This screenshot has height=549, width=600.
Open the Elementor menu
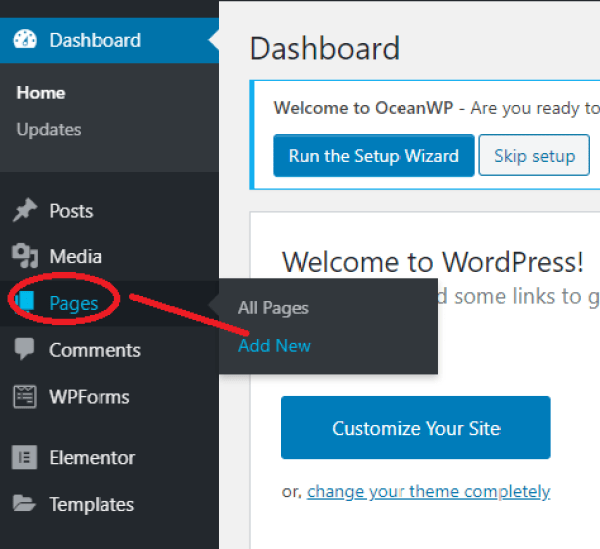point(109,458)
